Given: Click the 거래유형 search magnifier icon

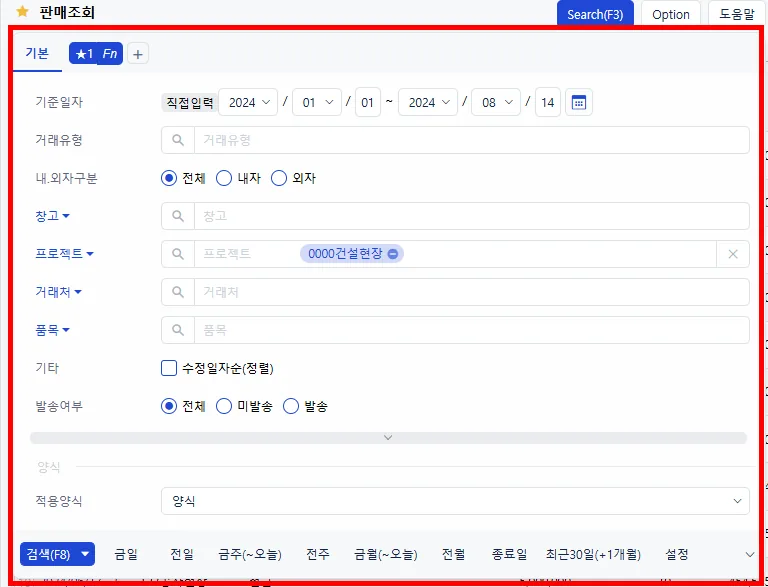Looking at the screenshot, I should [x=178, y=140].
